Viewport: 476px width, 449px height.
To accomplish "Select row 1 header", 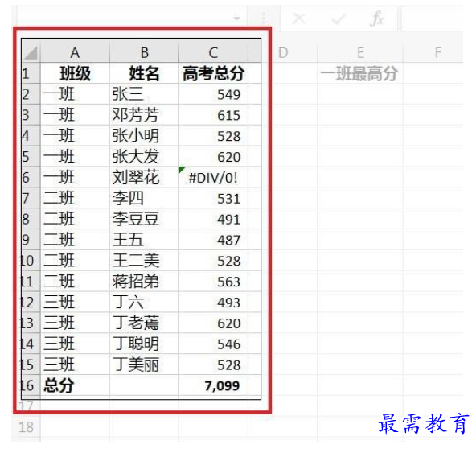I will point(31,73).
